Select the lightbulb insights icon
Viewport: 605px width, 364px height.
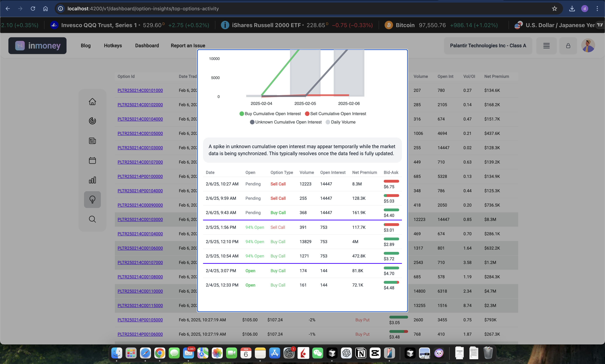[x=92, y=200]
